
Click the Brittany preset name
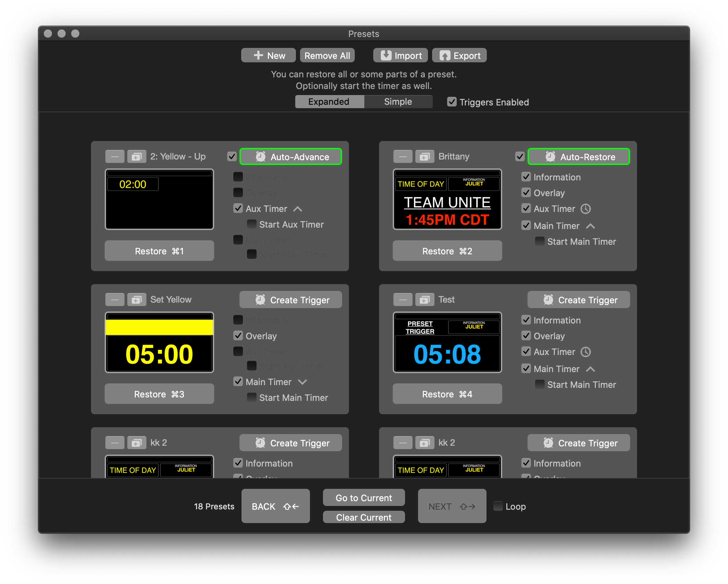click(x=454, y=156)
